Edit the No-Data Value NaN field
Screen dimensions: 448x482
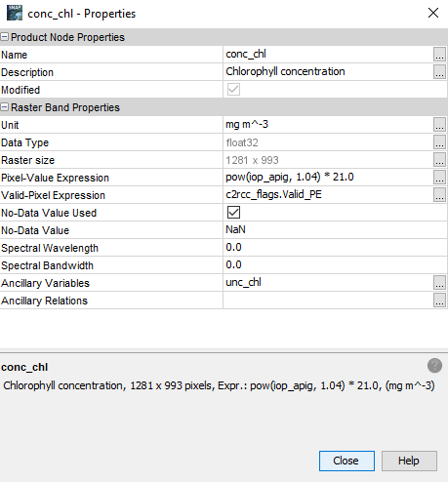point(335,230)
